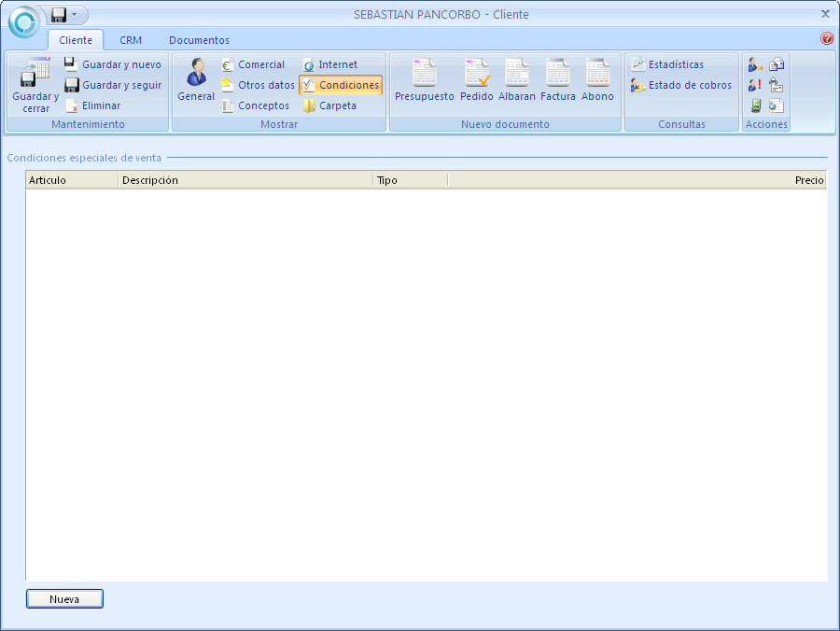Click the envelope email icon in Acciones
Viewport: 840px width, 631px height.
(x=777, y=65)
